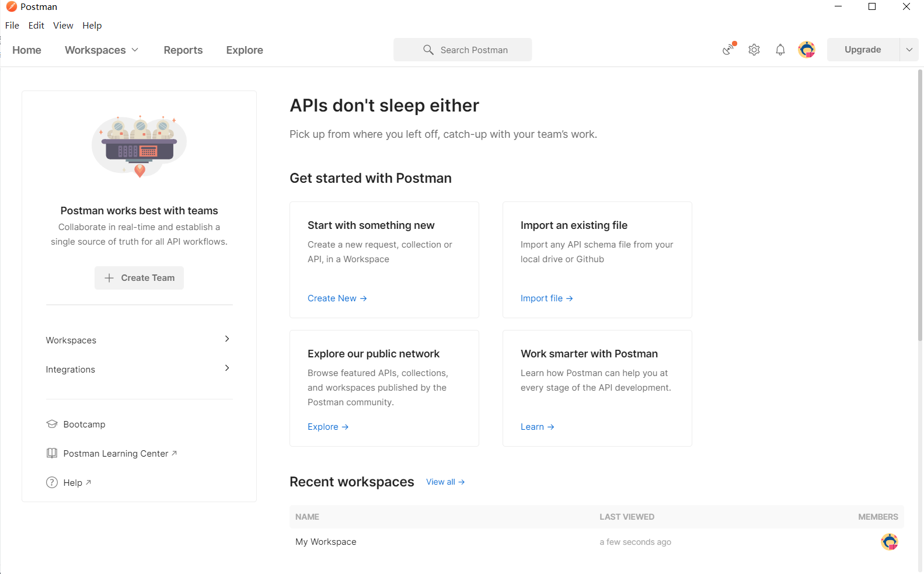Open My Workspace in recent list
Viewport: 924px width, 574px height.
[326, 542]
